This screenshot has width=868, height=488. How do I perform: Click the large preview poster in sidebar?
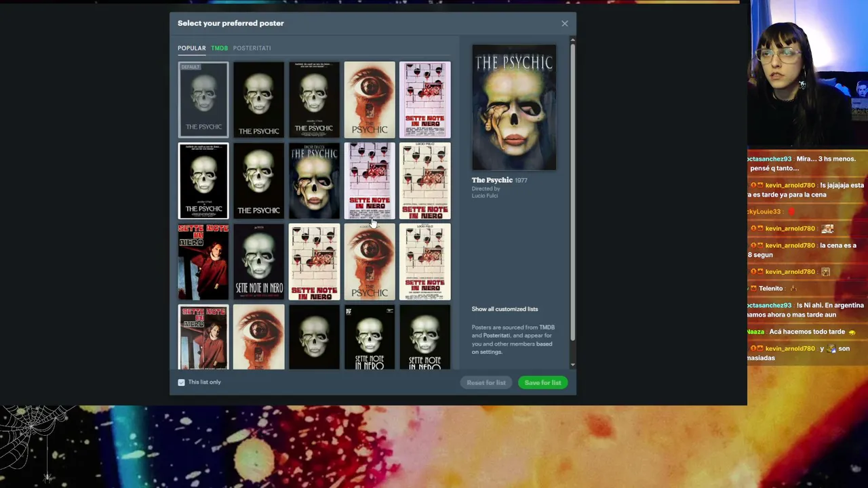(514, 107)
